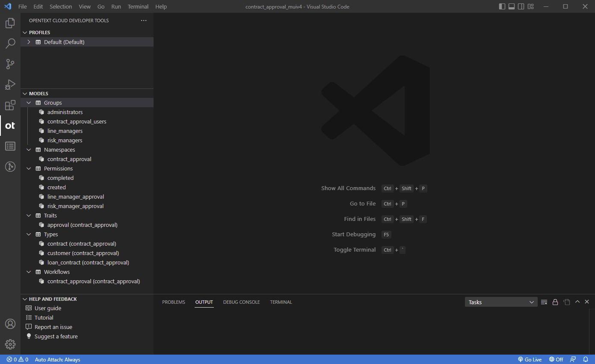Collapse the Types tree node
595x364 pixels.
[x=29, y=234]
